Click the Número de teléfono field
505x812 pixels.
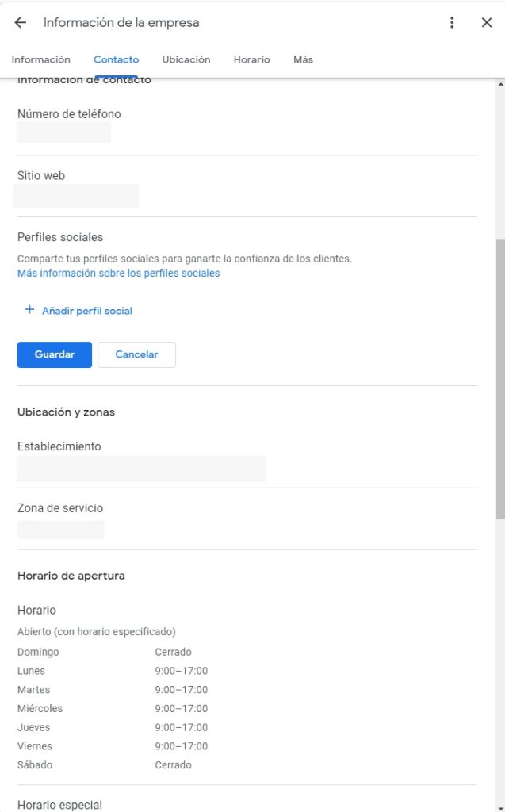coord(63,132)
